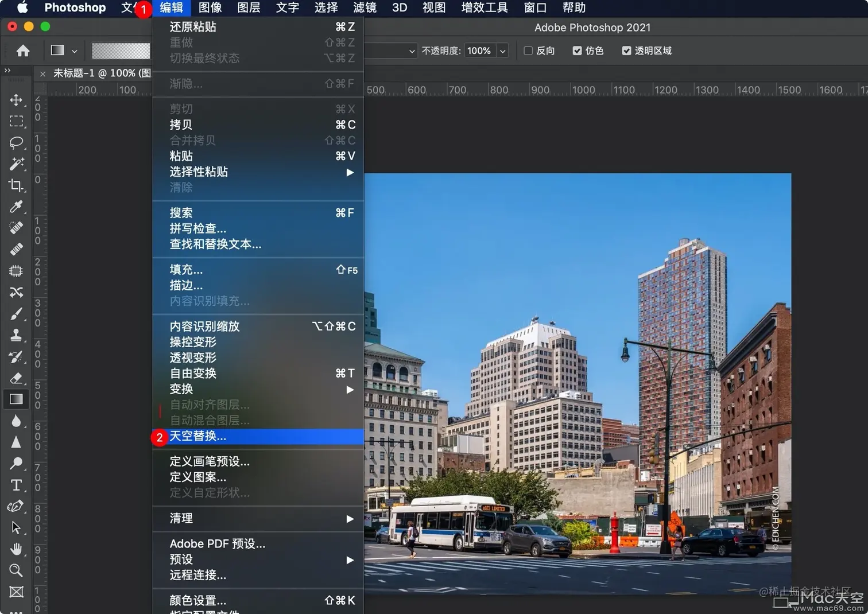Select the Frame tool
The height and width of the screenshot is (614, 868).
point(16,592)
